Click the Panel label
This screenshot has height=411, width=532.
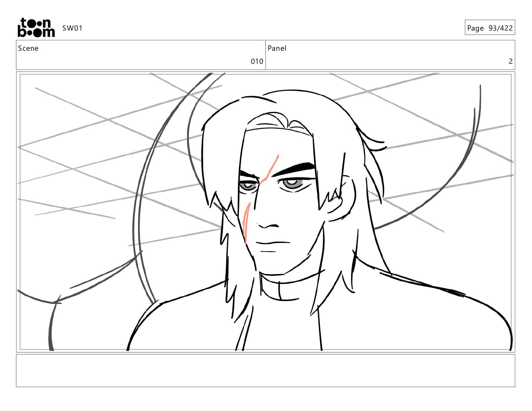[x=277, y=48]
